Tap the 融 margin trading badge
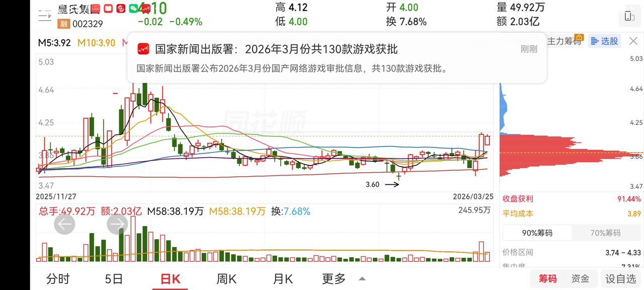The image size is (644, 290). pos(63,23)
